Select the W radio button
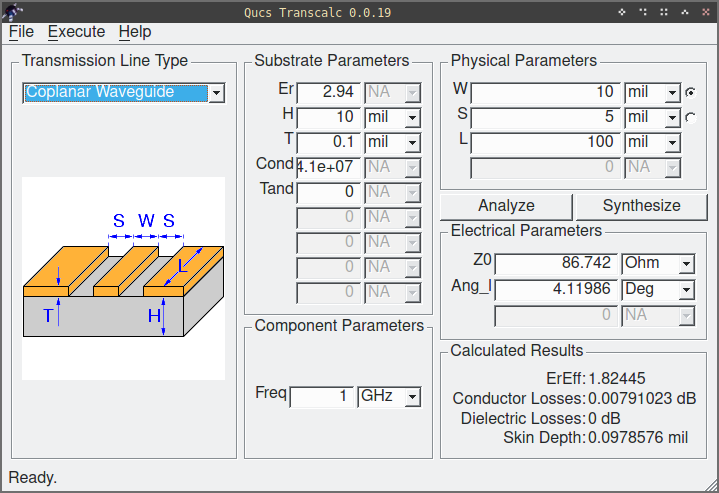 690,93
